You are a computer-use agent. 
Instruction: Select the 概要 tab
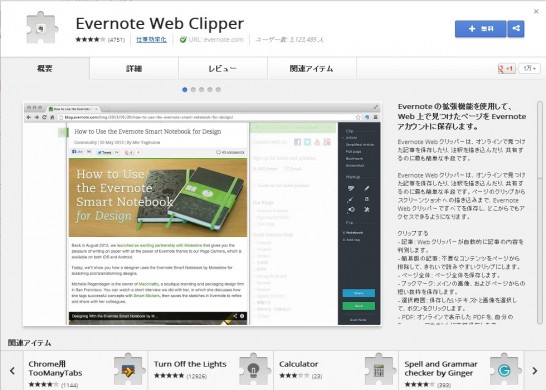(45, 69)
